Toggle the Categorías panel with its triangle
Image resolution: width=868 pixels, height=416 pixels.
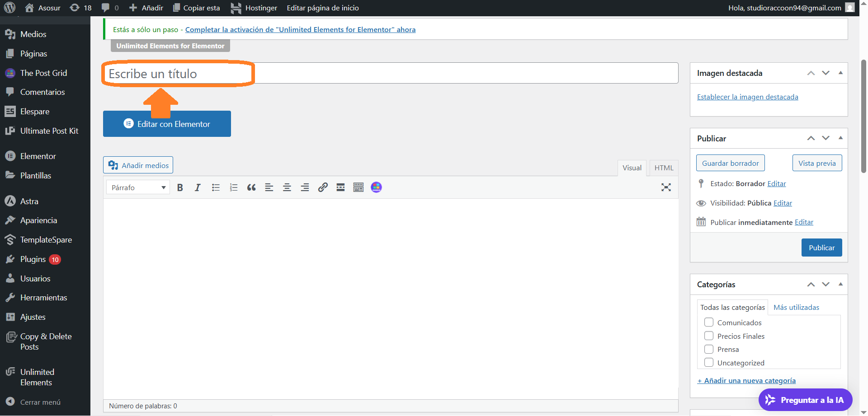(x=840, y=284)
